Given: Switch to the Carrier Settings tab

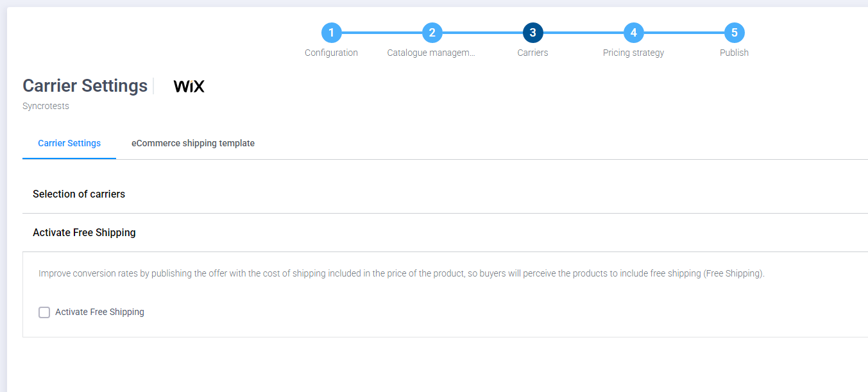Looking at the screenshot, I should [x=69, y=143].
